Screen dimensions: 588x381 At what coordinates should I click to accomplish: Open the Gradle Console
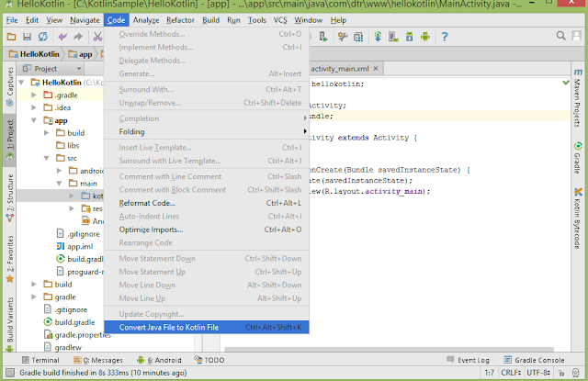tap(534, 360)
